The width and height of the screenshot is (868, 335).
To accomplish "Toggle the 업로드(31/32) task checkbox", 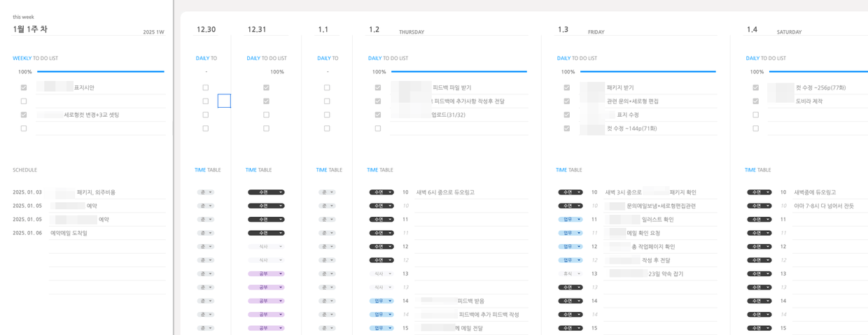I will (378, 115).
